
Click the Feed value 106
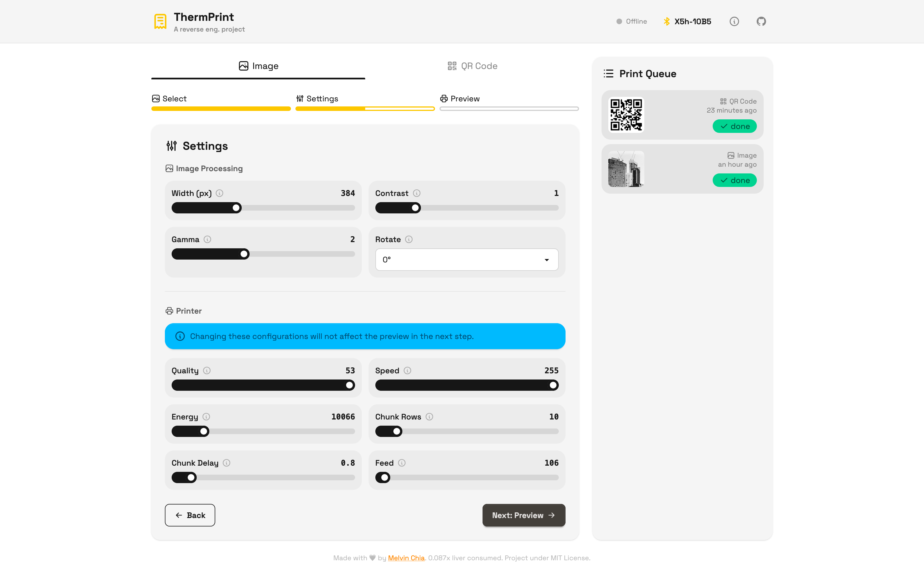point(551,463)
